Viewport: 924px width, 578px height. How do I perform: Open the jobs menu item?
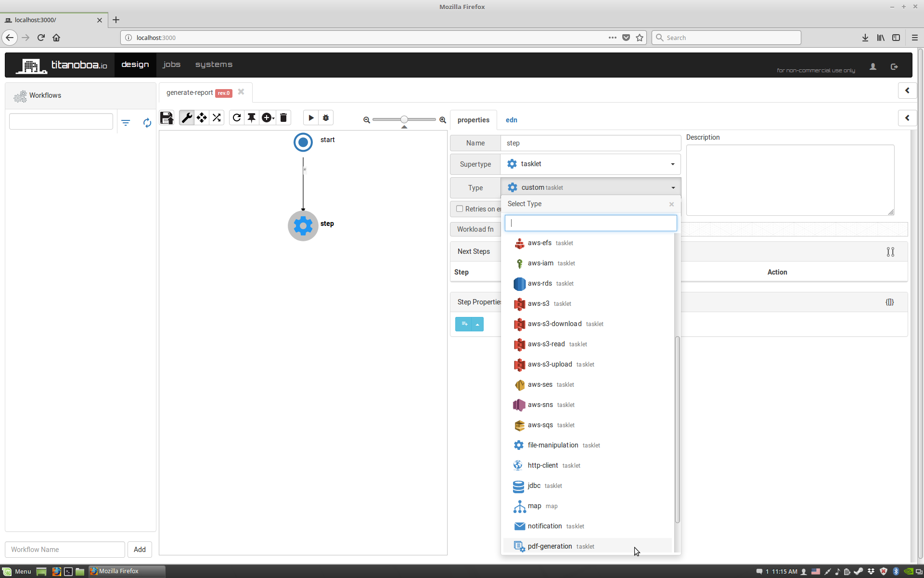pyautogui.click(x=171, y=65)
